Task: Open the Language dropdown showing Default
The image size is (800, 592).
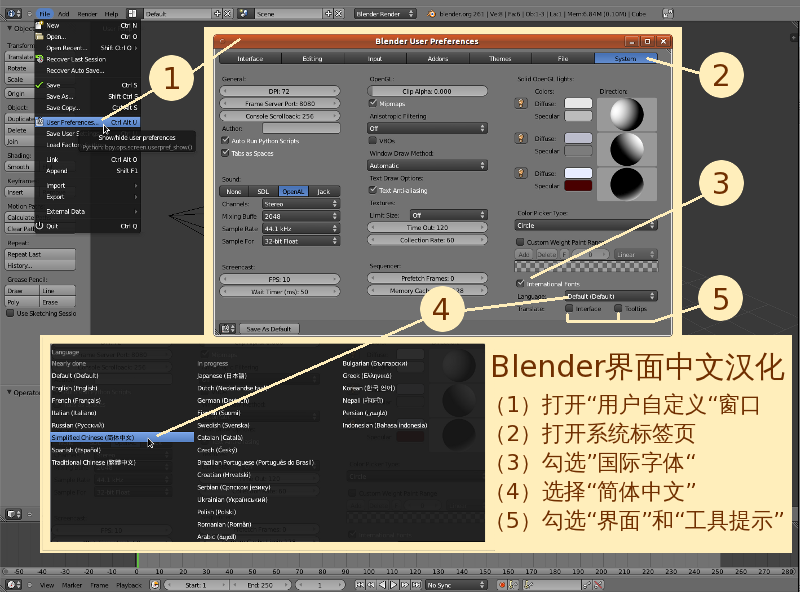Action: (611, 296)
